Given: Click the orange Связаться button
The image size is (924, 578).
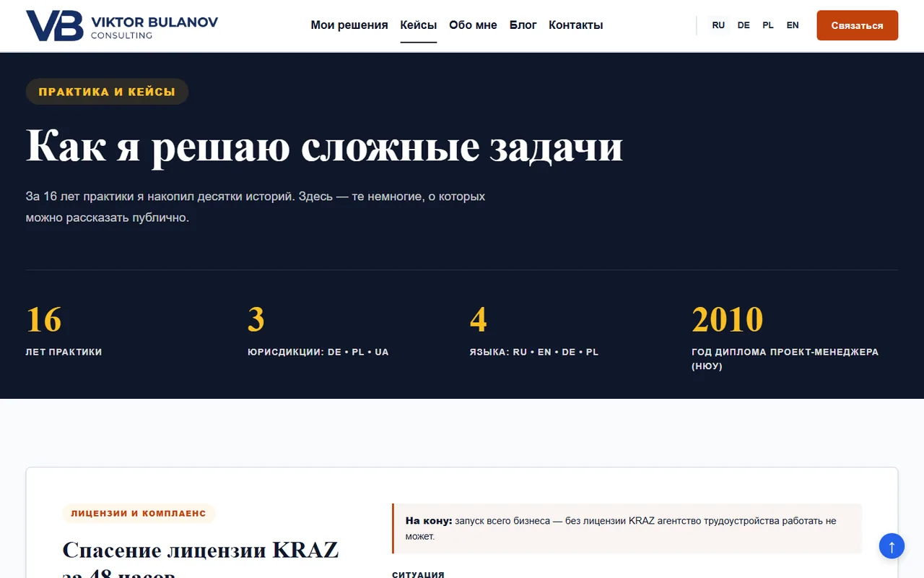Looking at the screenshot, I should click(858, 25).
